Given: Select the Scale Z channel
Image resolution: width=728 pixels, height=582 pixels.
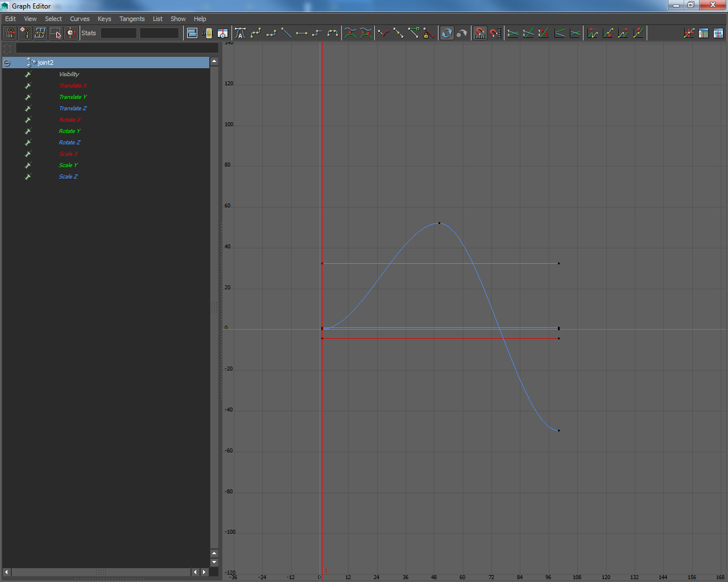Looking at the screenshot, I should tap(68, 177).
